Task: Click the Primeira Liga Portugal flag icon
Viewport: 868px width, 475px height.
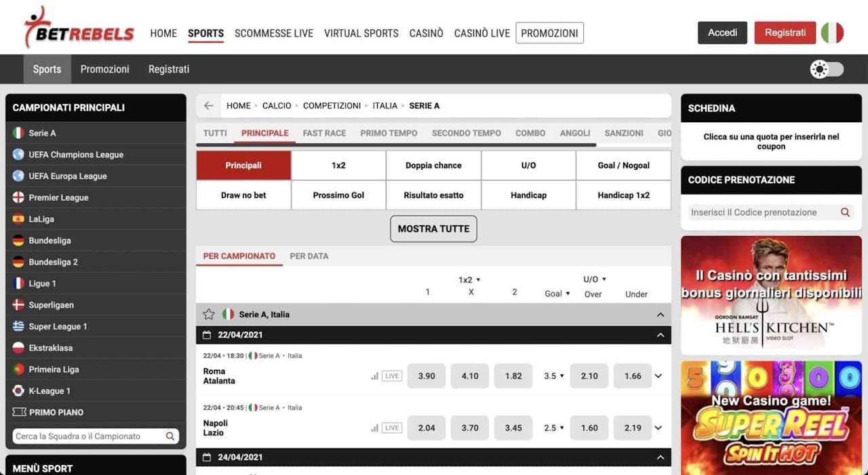Action: pos(18,369)
